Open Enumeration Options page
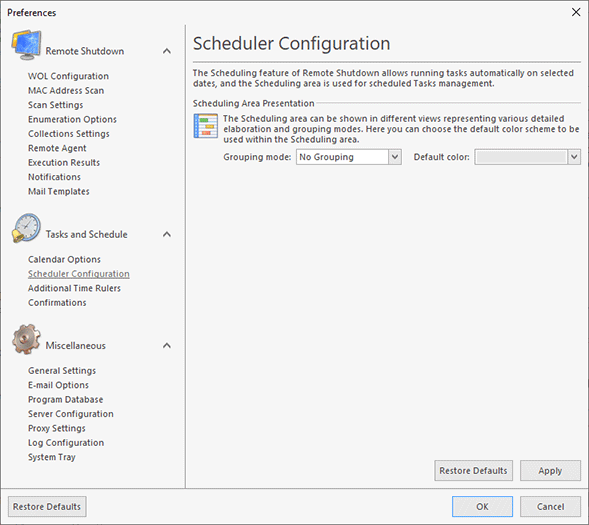This screenshot has height=525, width=589. click(72, 119)
